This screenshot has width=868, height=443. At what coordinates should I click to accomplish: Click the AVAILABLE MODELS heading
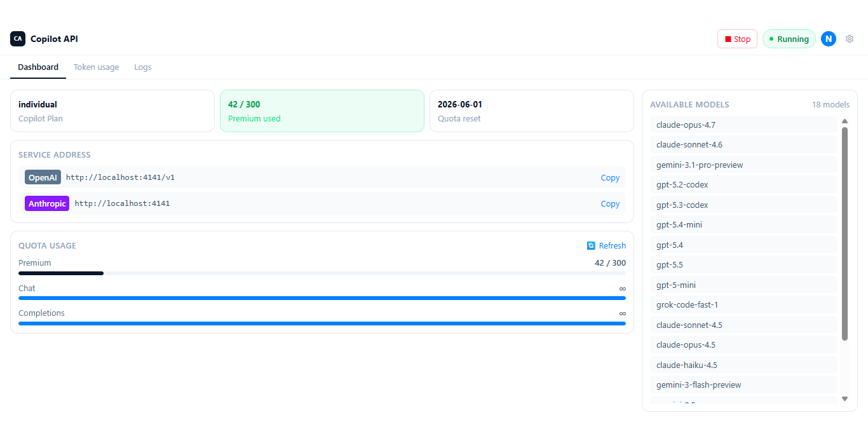tap(689, 104)
